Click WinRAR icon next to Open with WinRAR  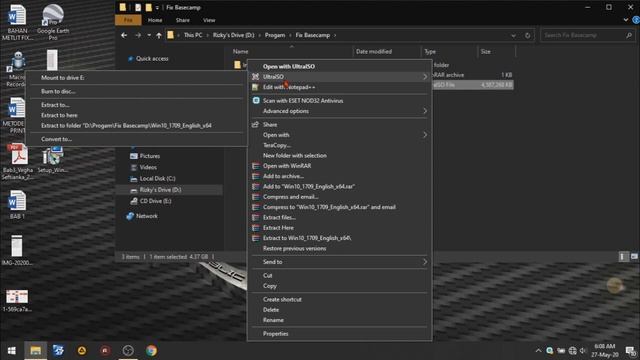tap(256, 166)
